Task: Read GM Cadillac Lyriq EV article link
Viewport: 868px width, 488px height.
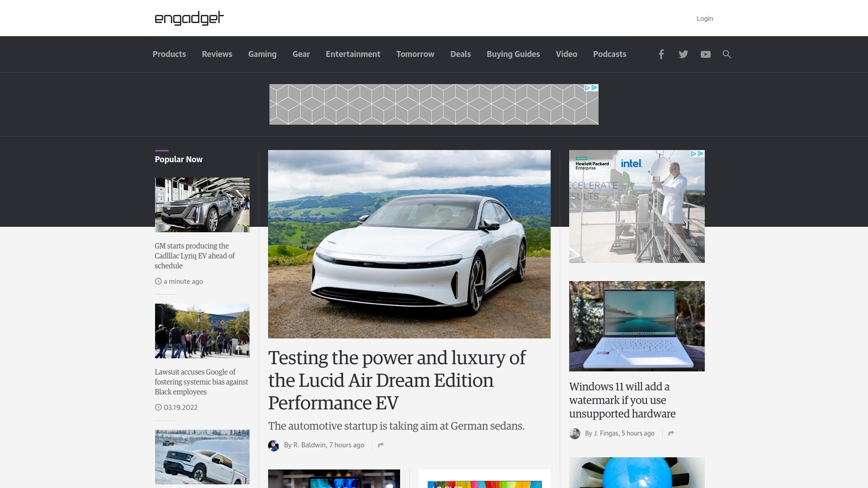Action: coord(195,256)
